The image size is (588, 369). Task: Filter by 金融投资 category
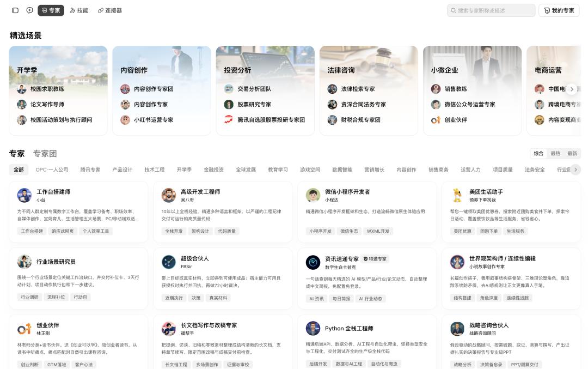(x=214, y=170)
